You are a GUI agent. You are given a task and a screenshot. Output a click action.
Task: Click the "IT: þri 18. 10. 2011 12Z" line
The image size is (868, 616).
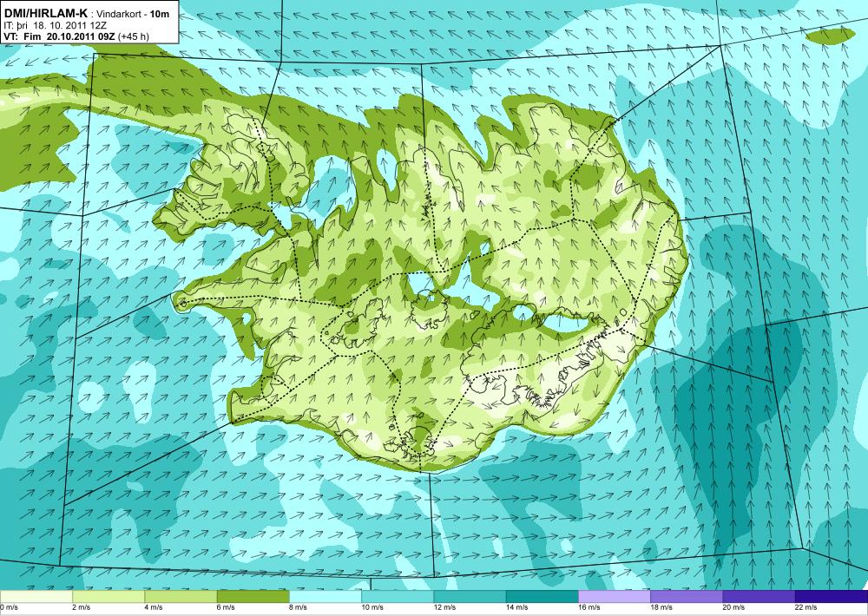pos(55,25)
